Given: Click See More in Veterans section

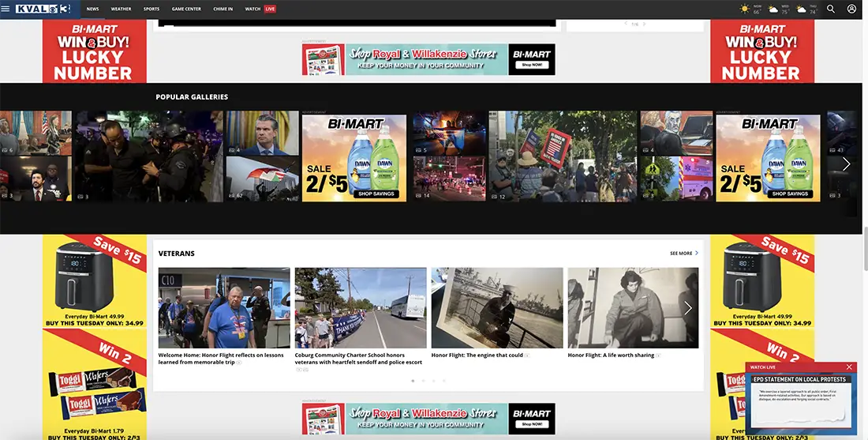Looking at the screenshot, I should pos(684,254).
